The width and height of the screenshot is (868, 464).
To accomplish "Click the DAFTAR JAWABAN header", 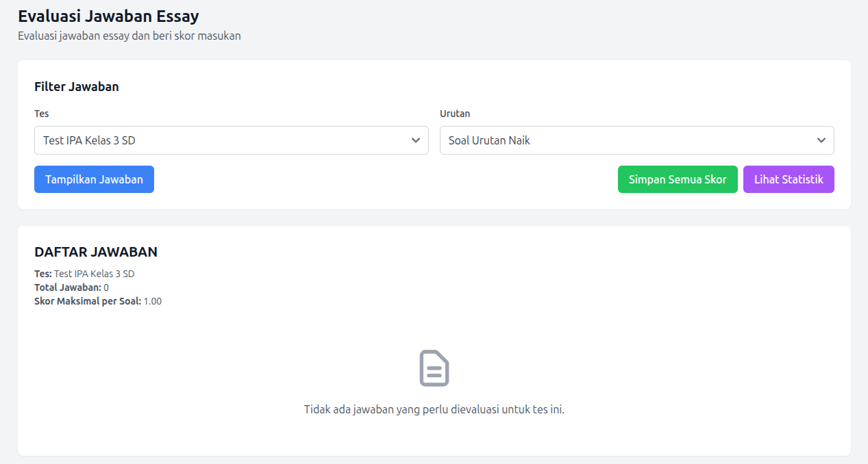I will click(x=96, y=252).
